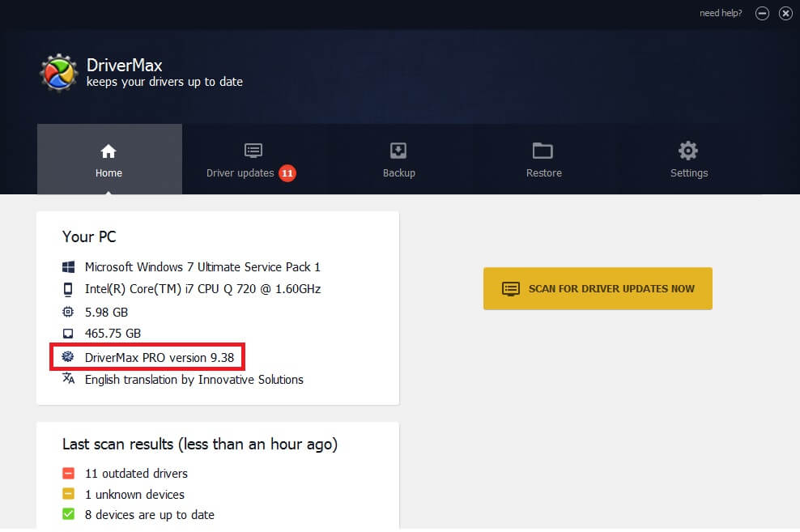Image resolution: width=800 pixels, height=532 pixels.
Task: Click the monitor icon in scan button
Action: tap(511, 289)
